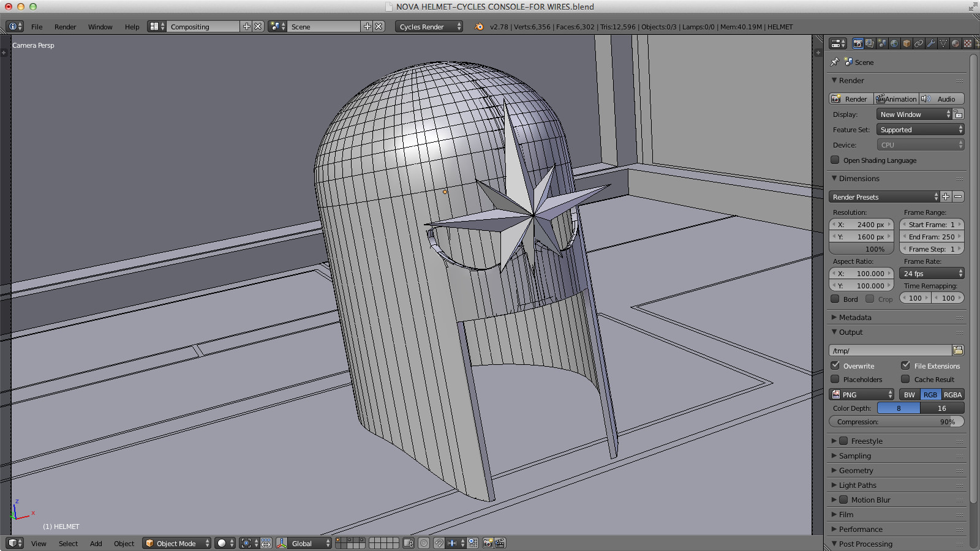Screen dimensions: 980x551
Task: Open the viewport Add menu
Action: pos(96,544)
